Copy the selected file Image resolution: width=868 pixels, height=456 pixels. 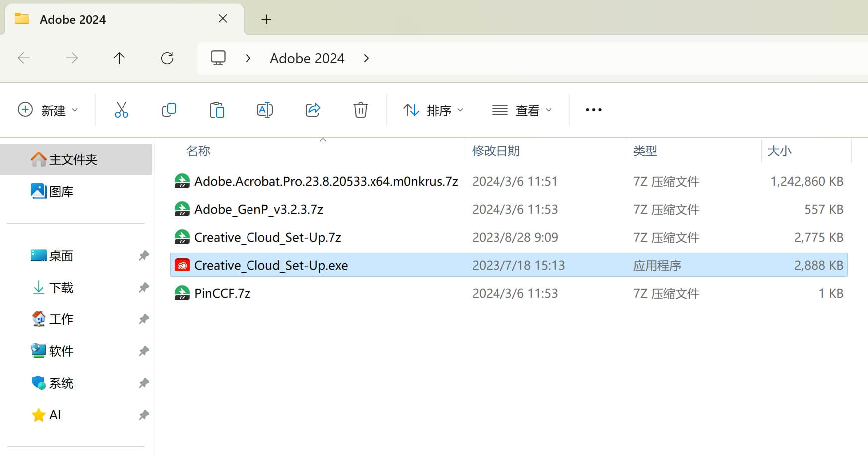pos(169,110)
